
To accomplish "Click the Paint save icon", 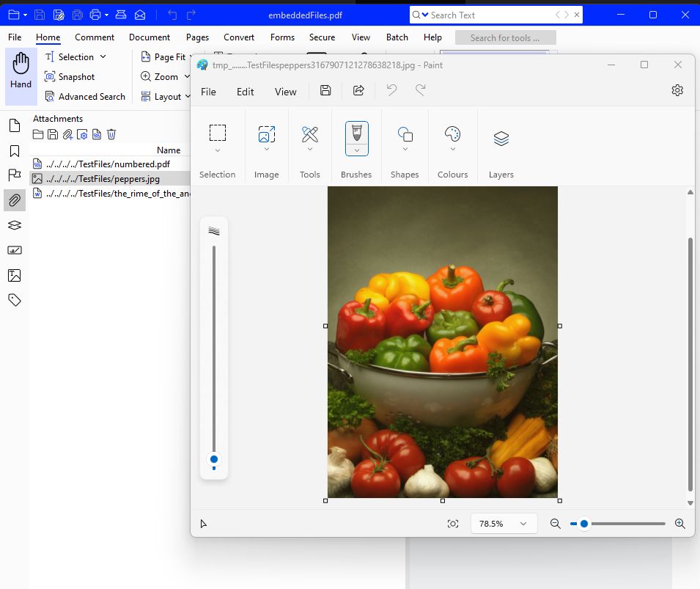I will [325, 91].
